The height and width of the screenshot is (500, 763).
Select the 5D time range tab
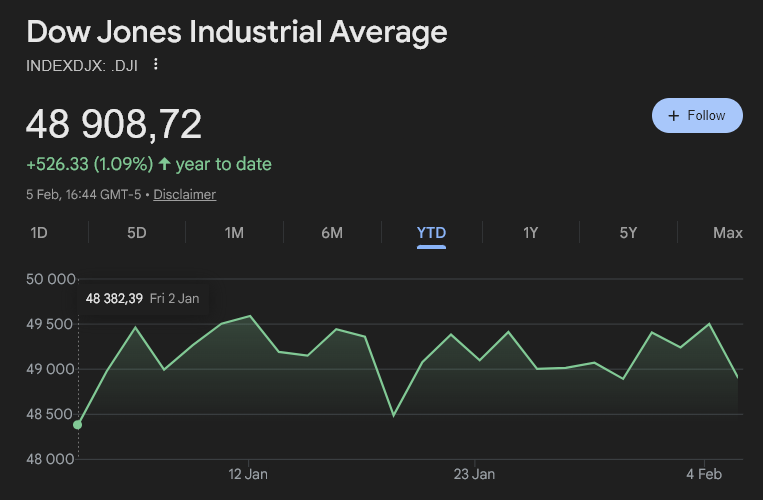point(137,233)
